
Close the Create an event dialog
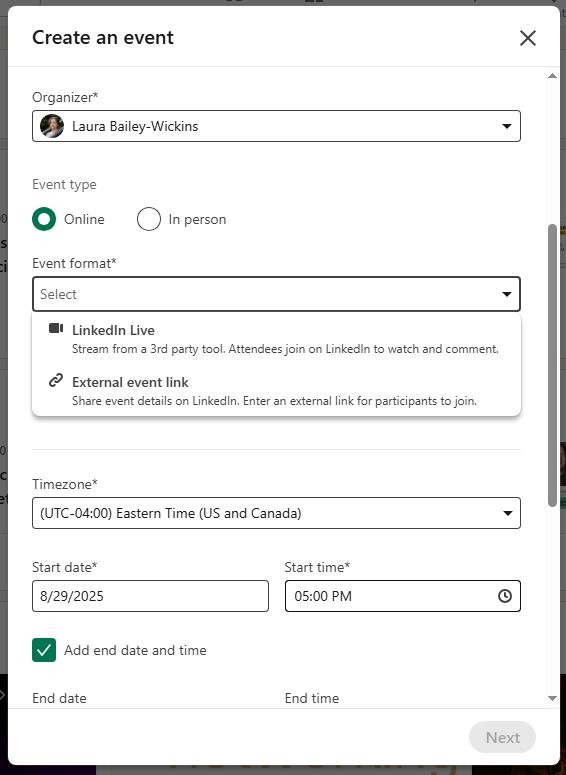[527, 38]
